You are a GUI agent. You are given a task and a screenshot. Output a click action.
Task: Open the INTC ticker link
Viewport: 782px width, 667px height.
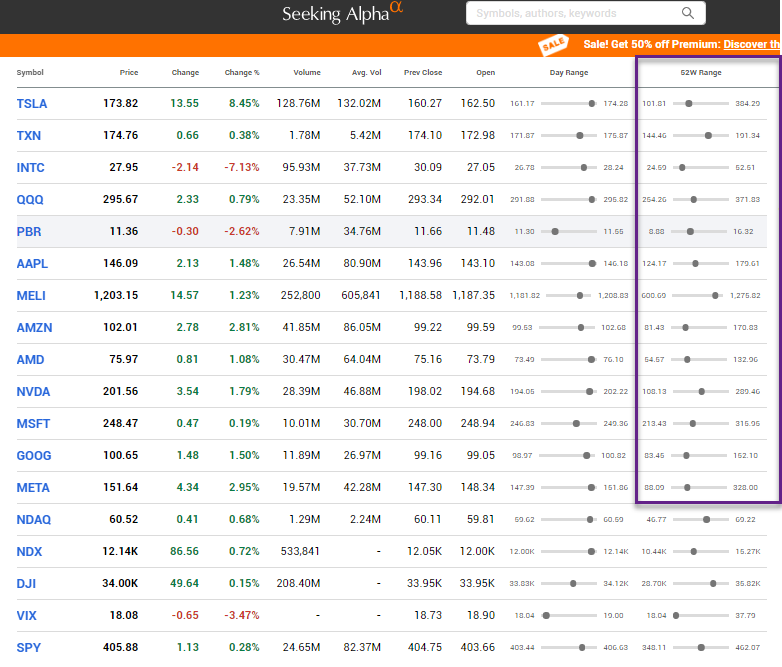point(30,168)
